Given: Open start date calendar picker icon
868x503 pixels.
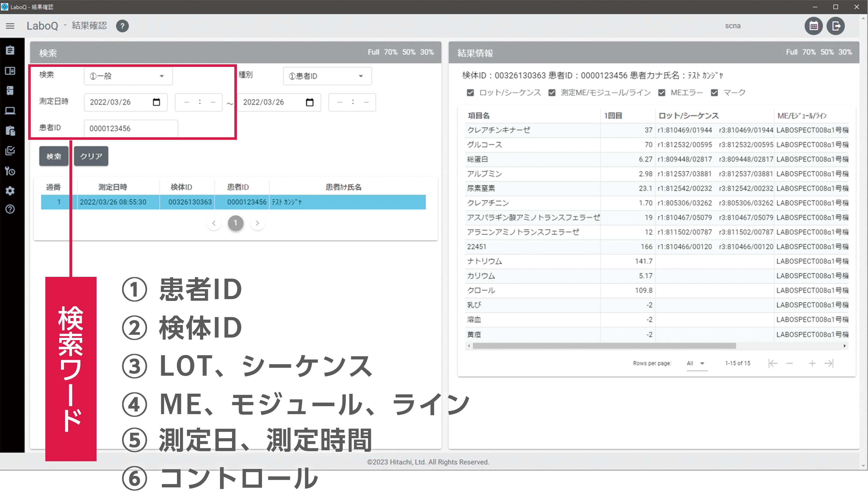Looking at the screenshot, I should [156, 102].
